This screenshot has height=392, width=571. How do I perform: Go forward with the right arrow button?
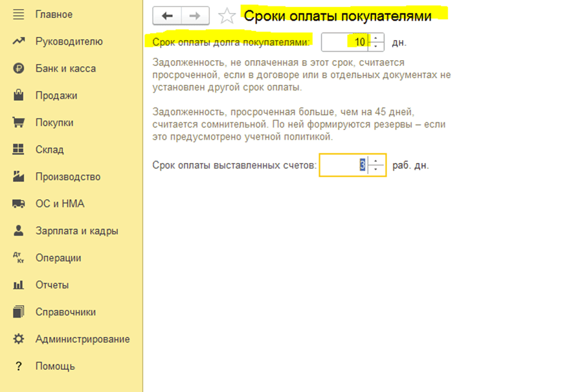(196, 16)
